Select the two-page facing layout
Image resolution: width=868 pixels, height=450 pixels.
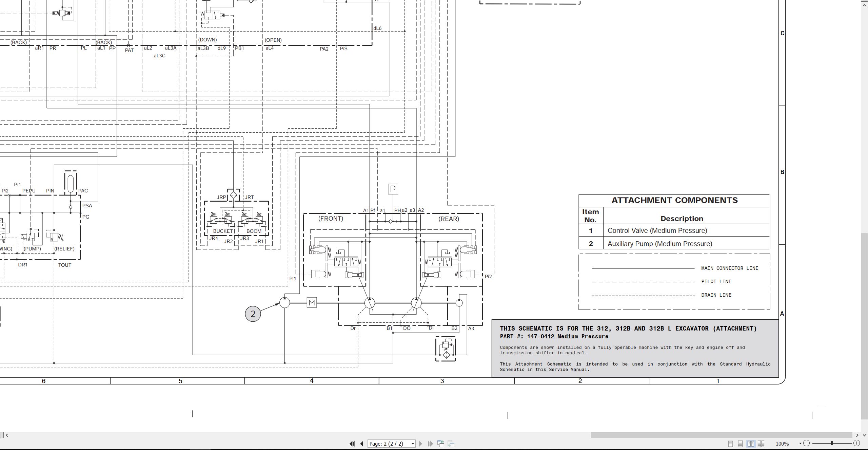tap(751, 444)
